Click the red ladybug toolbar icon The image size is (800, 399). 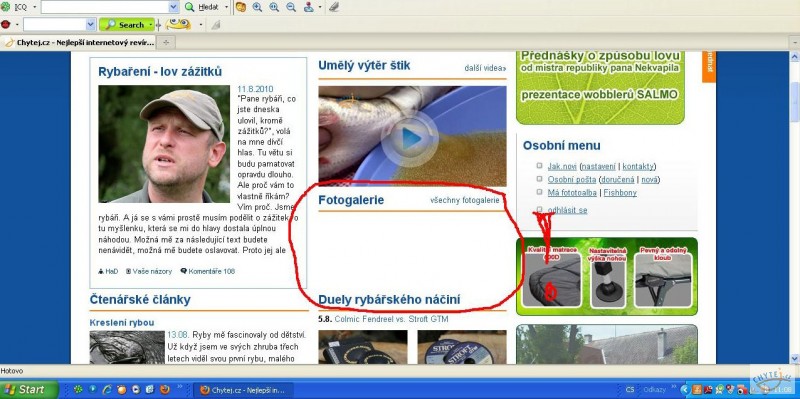point(6,24)
